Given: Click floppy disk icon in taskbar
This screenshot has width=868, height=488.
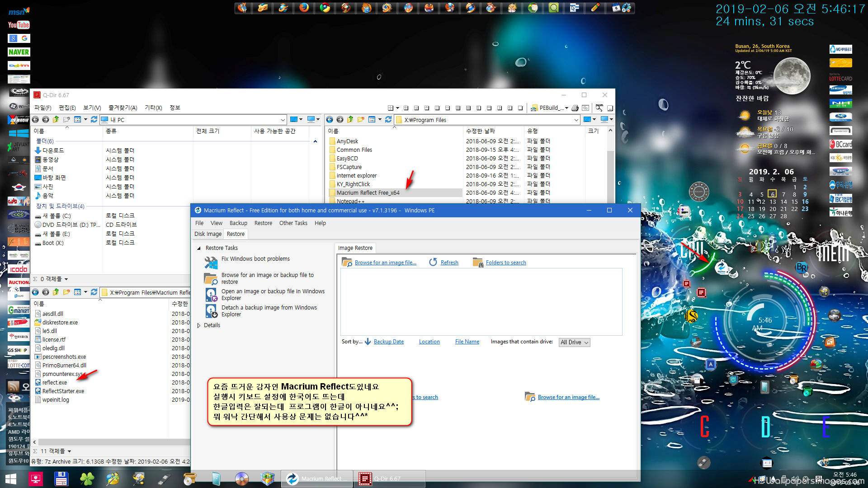Looking at the screenshot, I should (x=61, y=479).
